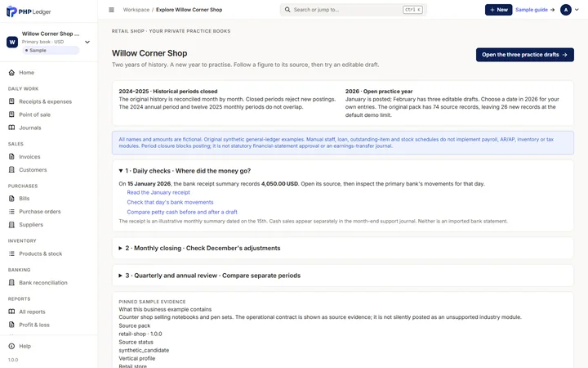The width and height of the screenshot is (588, 368).
Task: Click the Receipts & expenses icon
Action: pyautogui.click(x=11, y=101)
